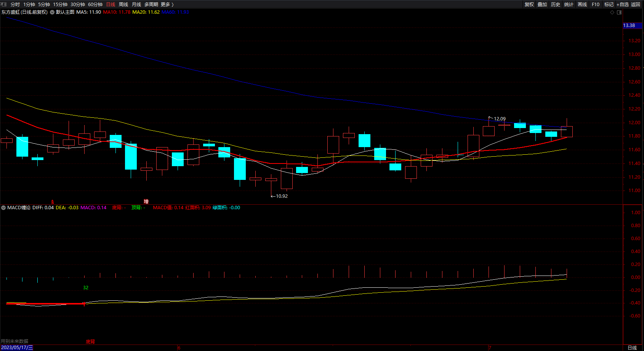
Task: Click the month 7 marker on the time axis
Action: pos(490,348)
